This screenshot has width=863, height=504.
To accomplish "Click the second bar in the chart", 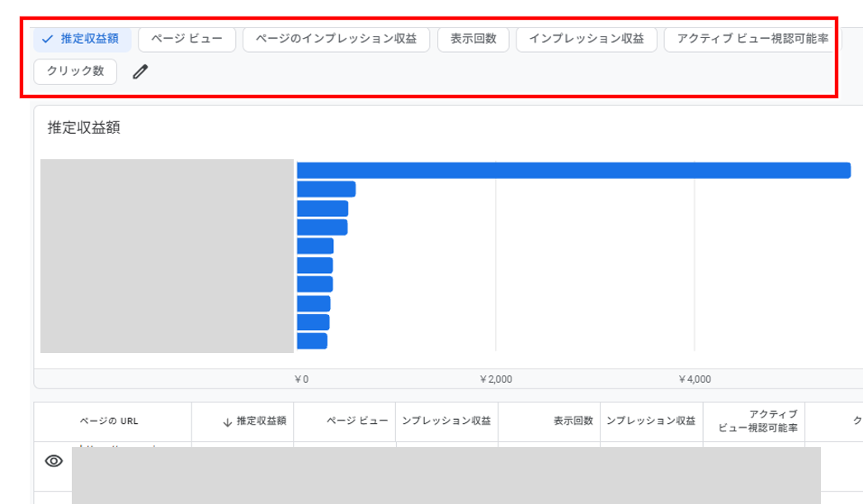I will (x=326, y=189).
